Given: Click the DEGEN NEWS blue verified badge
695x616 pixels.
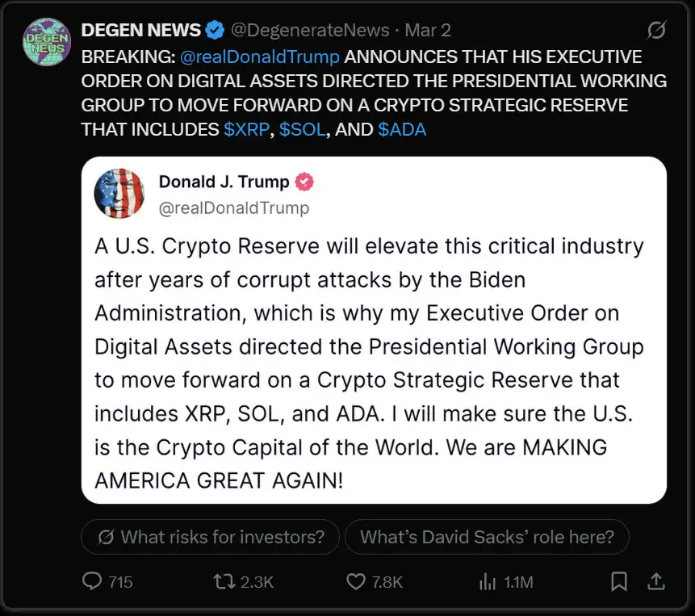Looking at the screenshot, I should (x=215, y=31).
